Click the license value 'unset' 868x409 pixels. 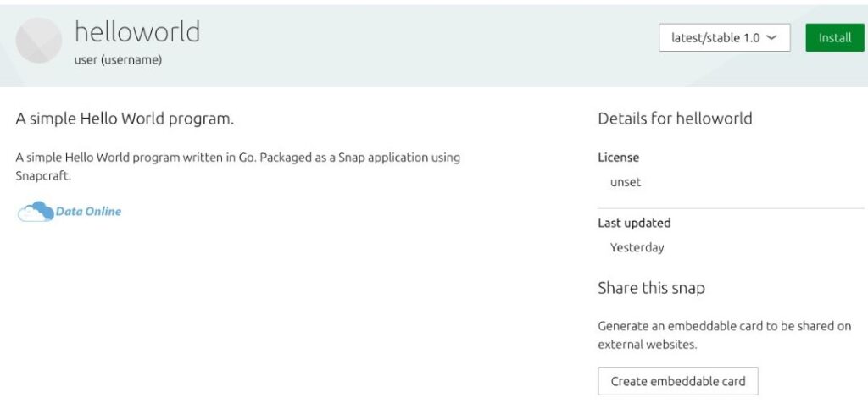(x=626, y=182)
